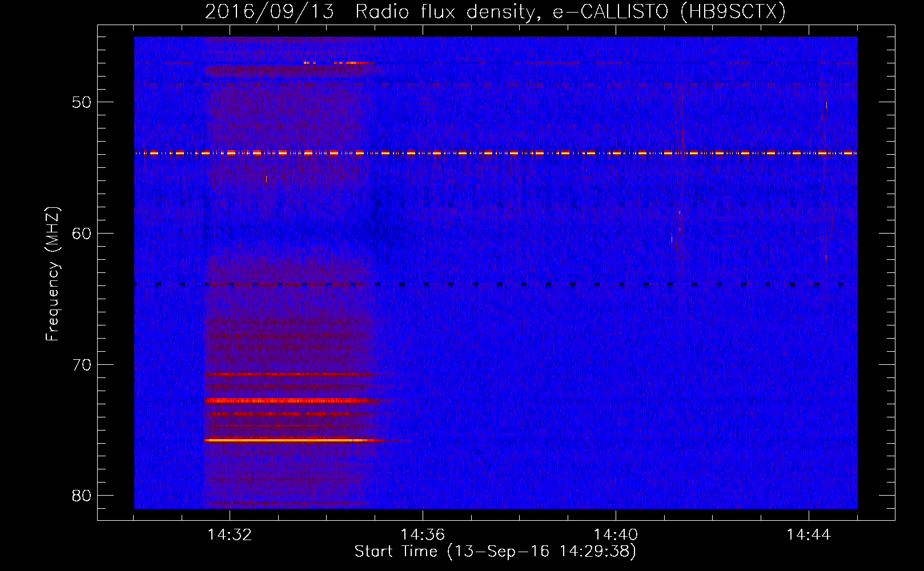Click the time tick label '14:36'
The height and width of the screenshot is (571, 924).
pyautogui.click(x=423, y=534)
